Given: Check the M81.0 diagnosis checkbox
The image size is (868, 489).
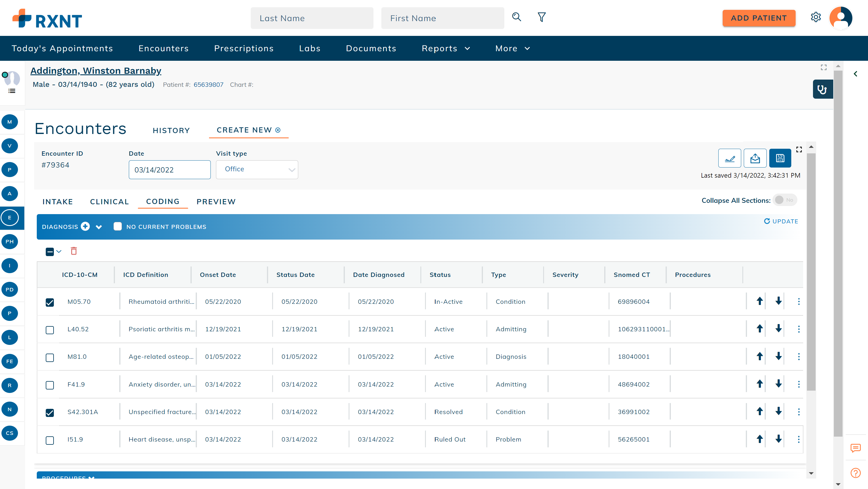Looking at the screenshot, I should tap(50, 357).
